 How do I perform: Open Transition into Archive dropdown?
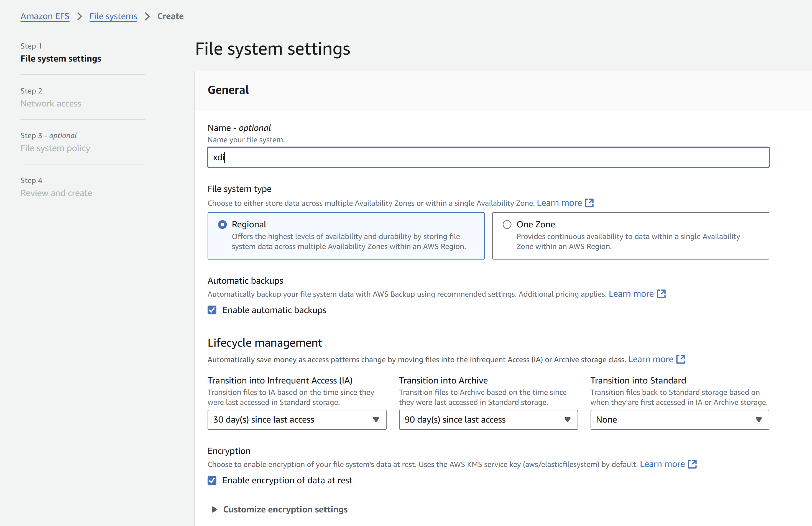[x=488, y=420]
